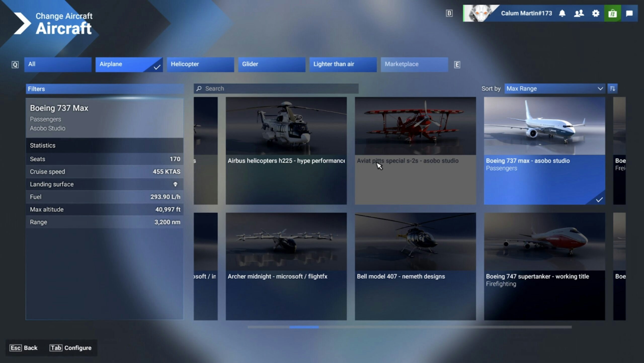This screenshot has height=363, width=644.
Task: Switch to the Lighter than air tab
Action: tap(343, 64)
